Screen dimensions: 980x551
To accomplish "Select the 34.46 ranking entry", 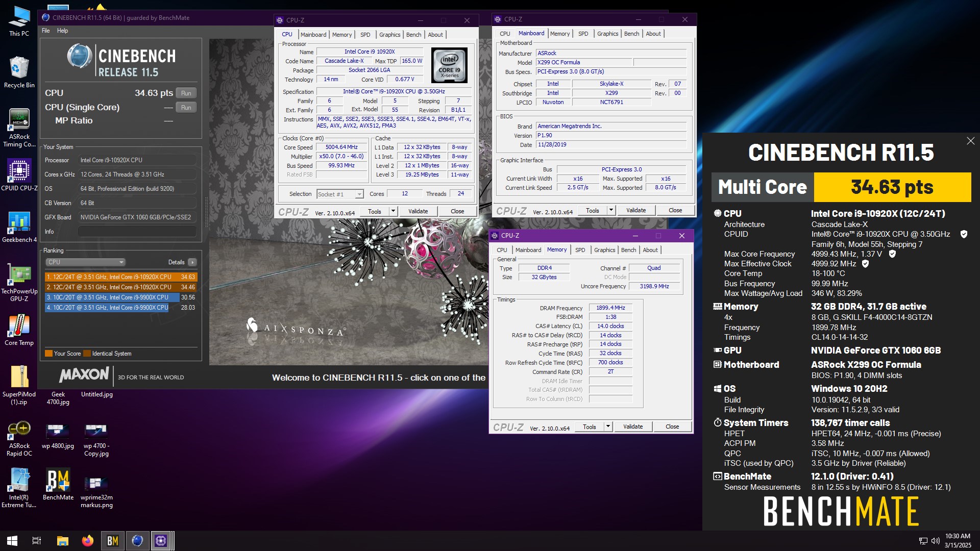I will (x=120, y=287).
